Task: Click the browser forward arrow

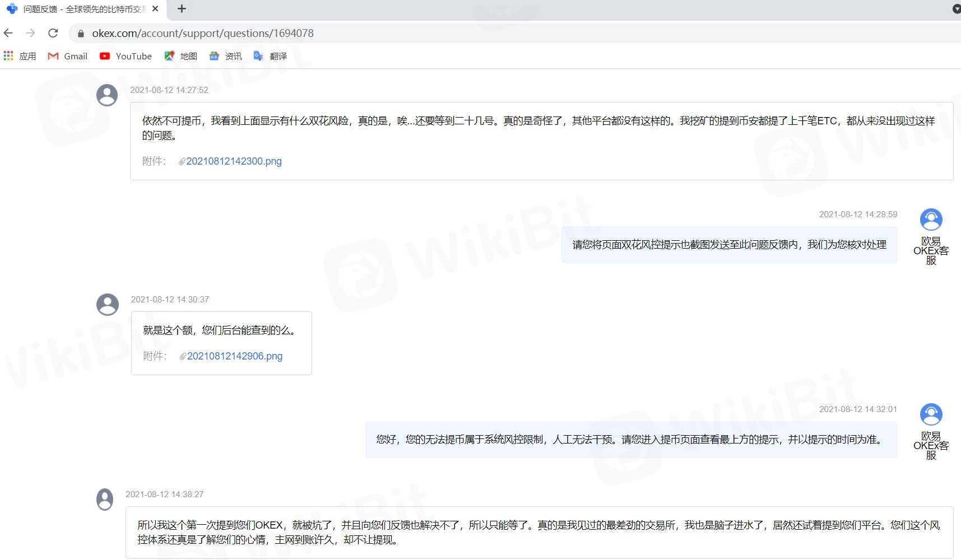Action: pyautogui.click(x=31, y=33)
